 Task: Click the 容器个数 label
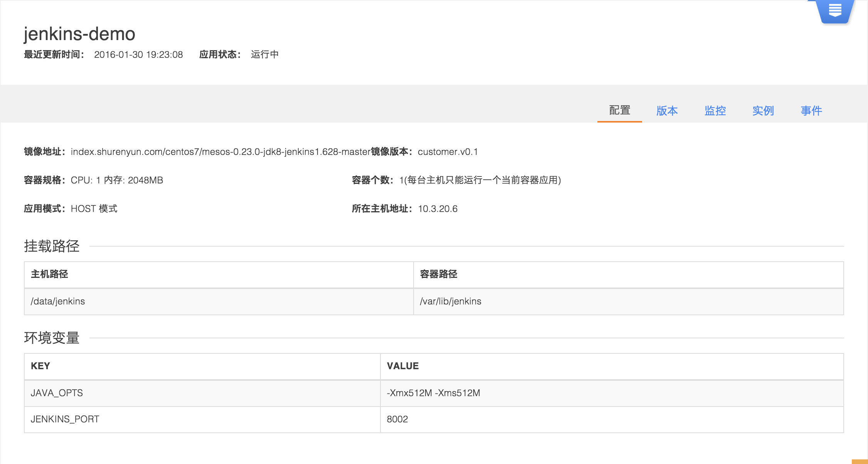(x=373, y=180)
